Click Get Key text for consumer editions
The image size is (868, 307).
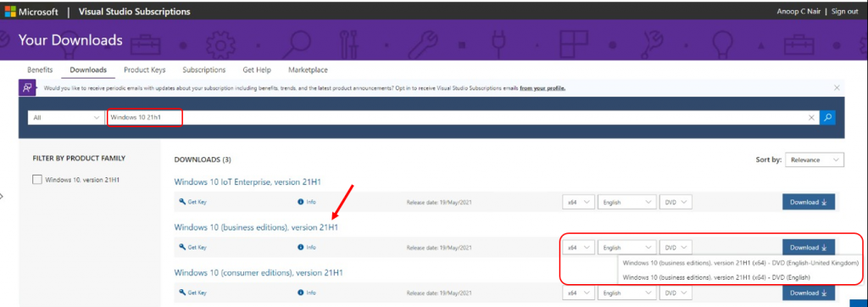point(197,293)
